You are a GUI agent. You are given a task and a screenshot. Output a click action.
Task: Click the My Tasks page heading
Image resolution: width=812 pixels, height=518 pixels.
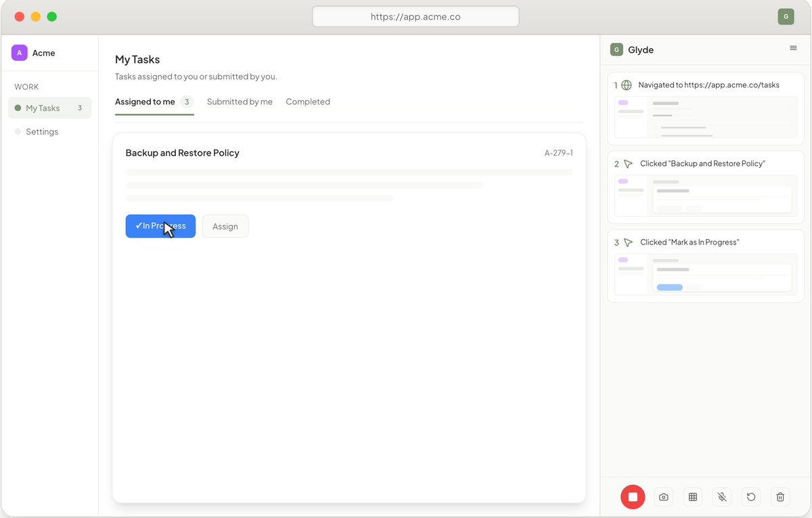click(137, 60)
